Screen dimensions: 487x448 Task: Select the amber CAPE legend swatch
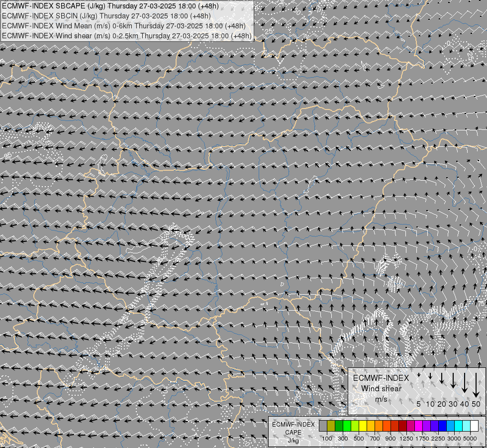coord(371,426)
